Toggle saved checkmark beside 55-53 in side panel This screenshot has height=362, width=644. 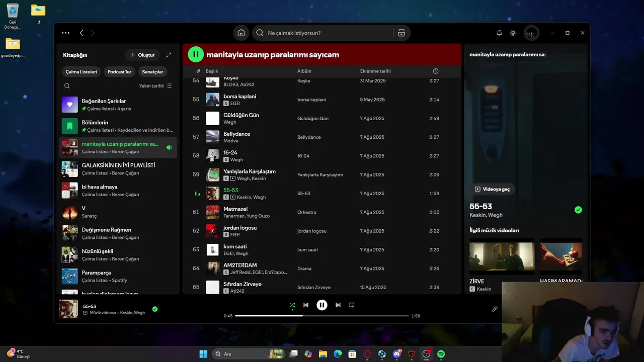coord(578,210)
